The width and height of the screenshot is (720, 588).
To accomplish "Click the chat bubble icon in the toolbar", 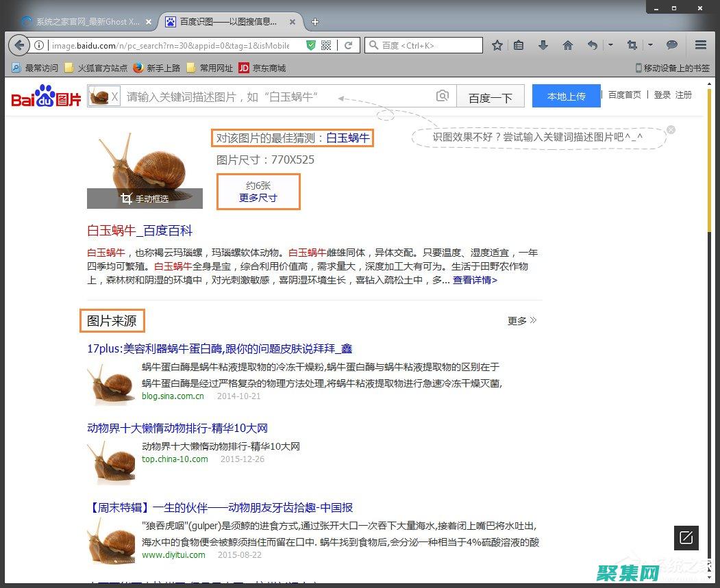I will 674,45.
